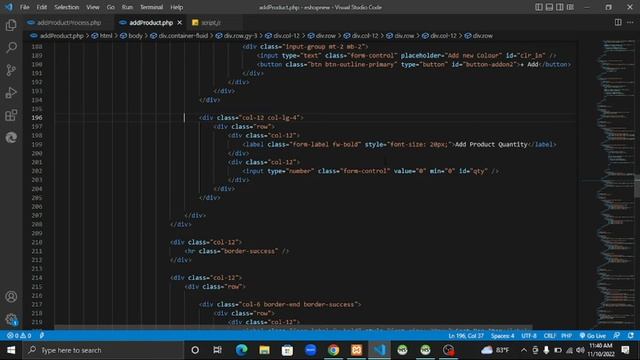Screen dimensions: 640x360
Task: Open the Windows Start menu
Action: pyautogui.click(x=11, y=350)
